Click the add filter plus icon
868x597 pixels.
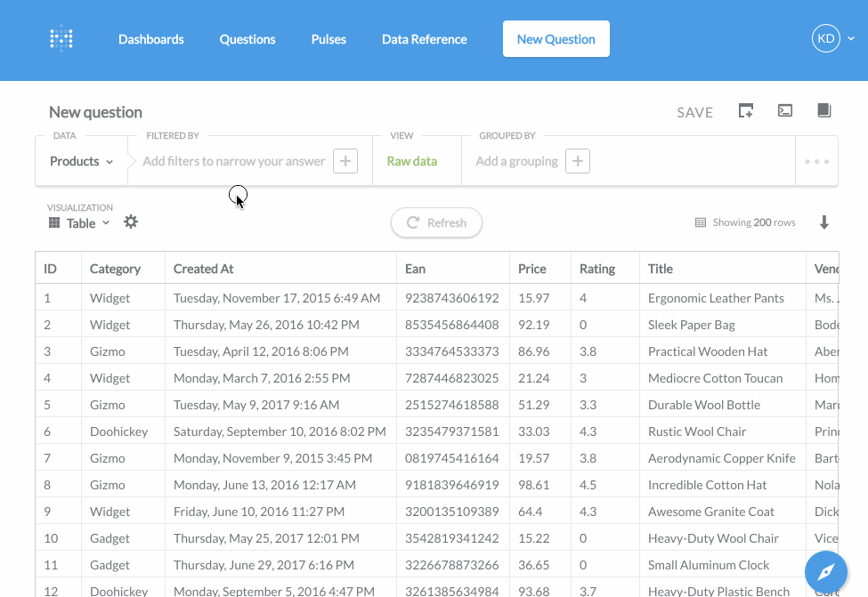(x=345, y=161)
